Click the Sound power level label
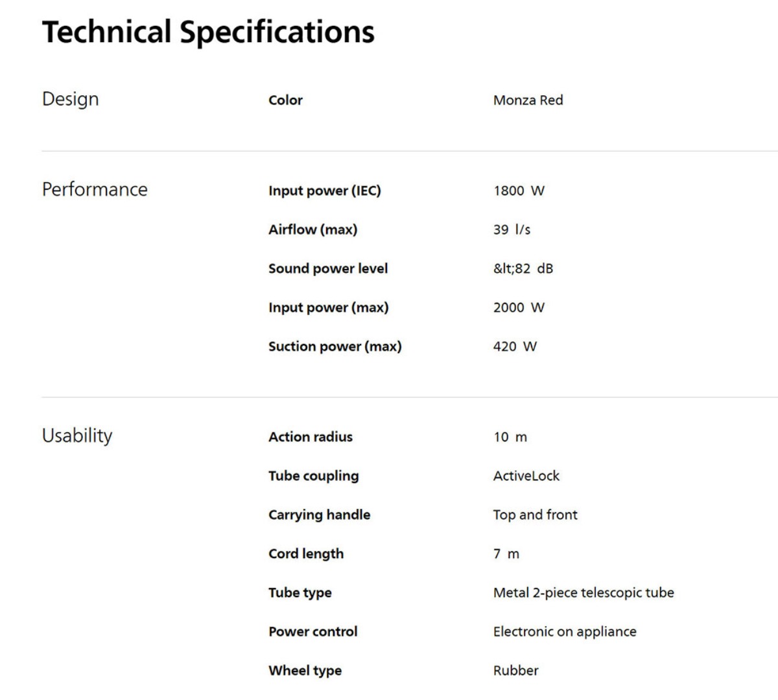The width and height of the screenshot is (778, 700). 328,268
